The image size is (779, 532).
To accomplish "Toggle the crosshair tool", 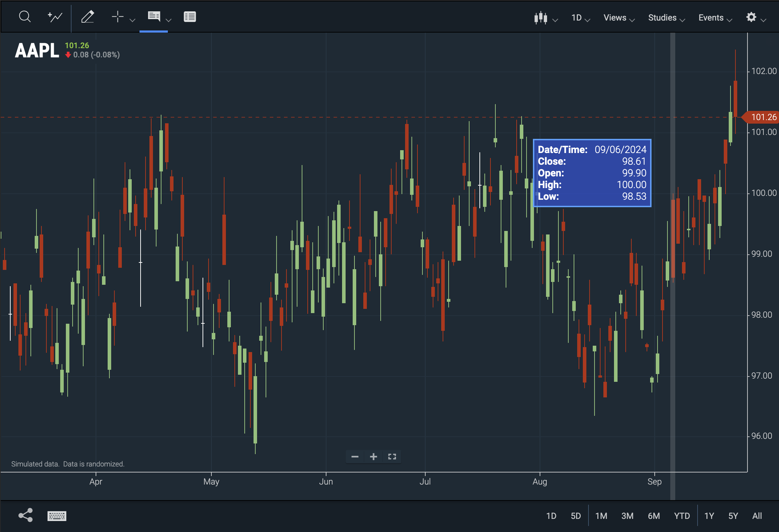I will 118,17.
